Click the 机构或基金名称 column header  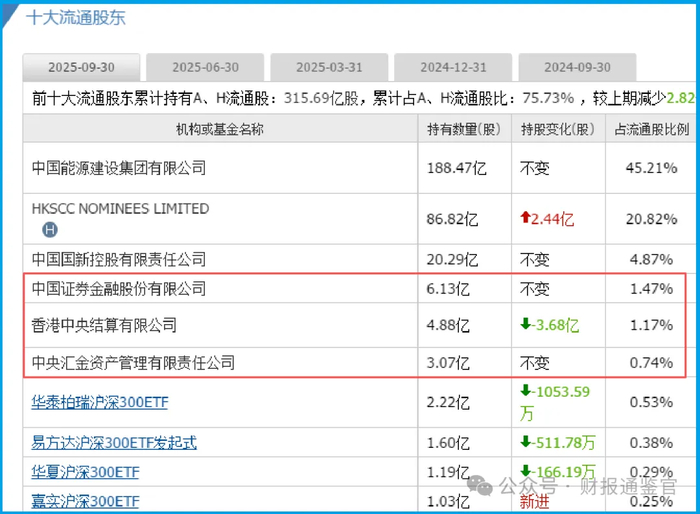click(x=220, y=130)
